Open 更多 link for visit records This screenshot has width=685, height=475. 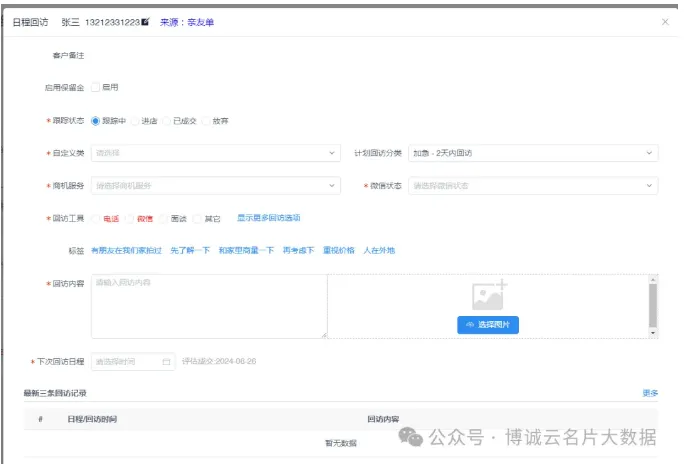pos(650,393)
